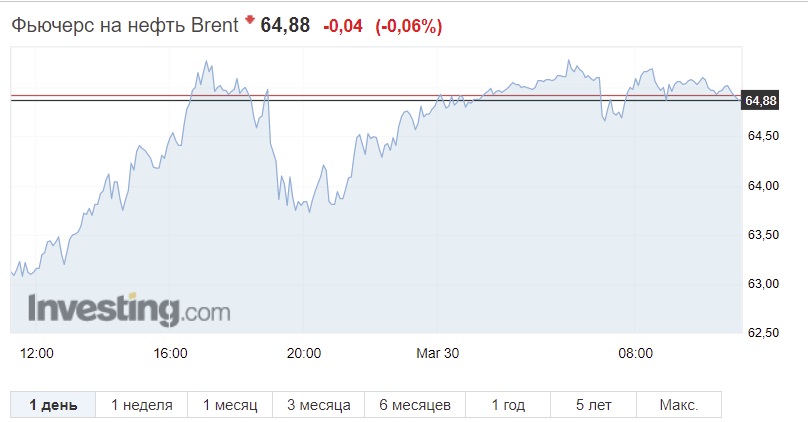This screenshot has width=808, height=422.
Task: Click the 12:00 time axis label
Action: coord(37,353)
